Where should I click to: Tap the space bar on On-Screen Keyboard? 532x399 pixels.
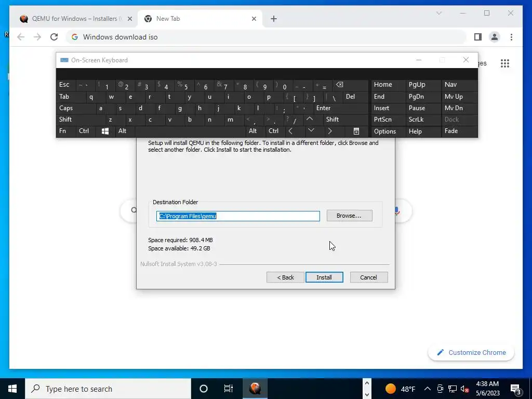(190, 131)
